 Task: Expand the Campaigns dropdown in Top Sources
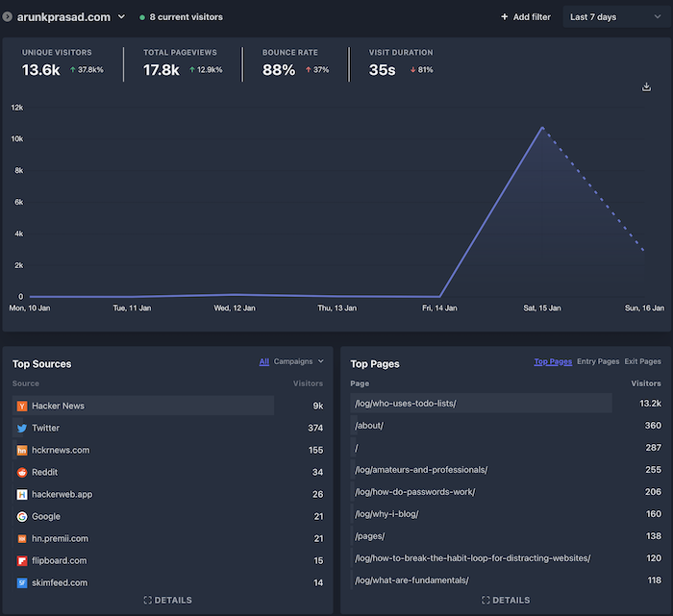(x=299, y=361)
